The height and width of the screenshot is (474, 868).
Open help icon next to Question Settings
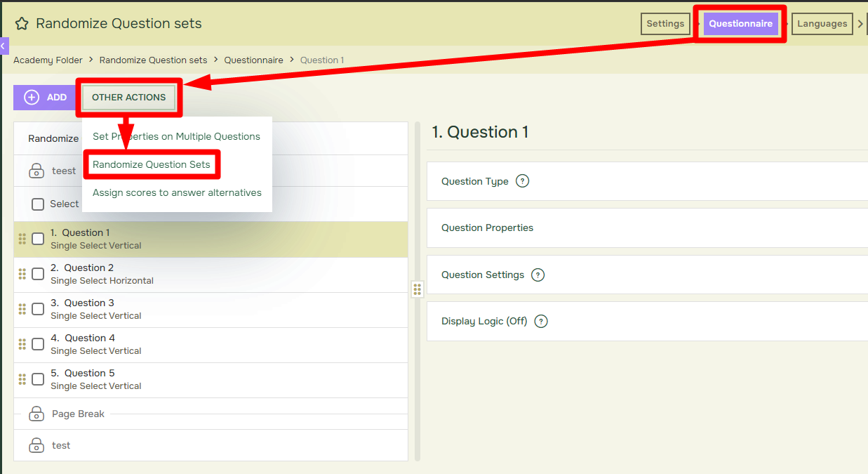pos(538,275)
